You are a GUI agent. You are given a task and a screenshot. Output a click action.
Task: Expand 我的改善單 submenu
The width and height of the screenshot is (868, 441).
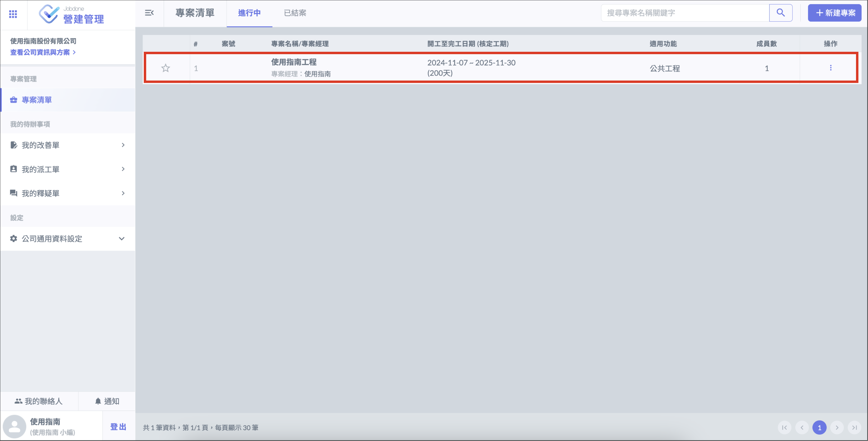pyautogui.click(x=67, y=145)
